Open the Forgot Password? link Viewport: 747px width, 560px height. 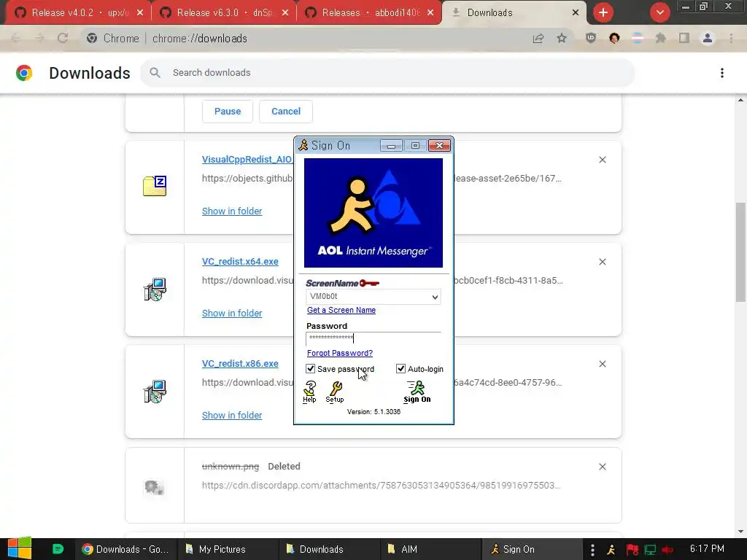(x=340, y=353)
